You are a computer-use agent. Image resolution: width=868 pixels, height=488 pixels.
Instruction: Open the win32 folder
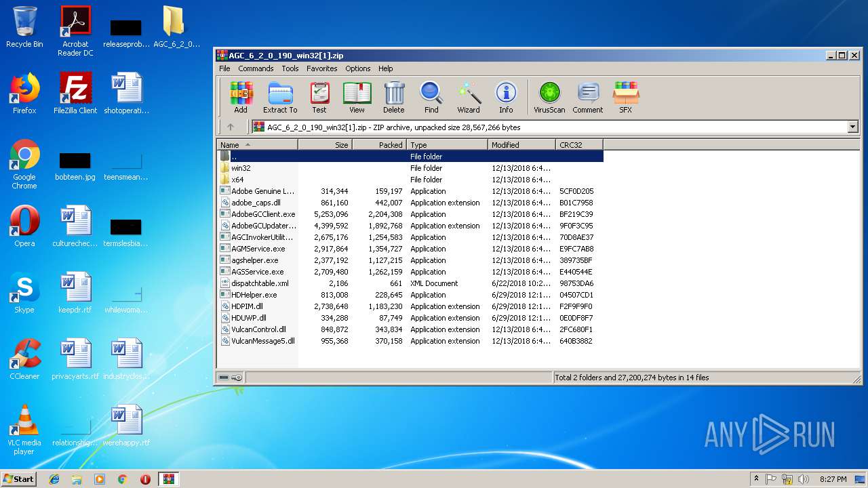coord(241,168)
